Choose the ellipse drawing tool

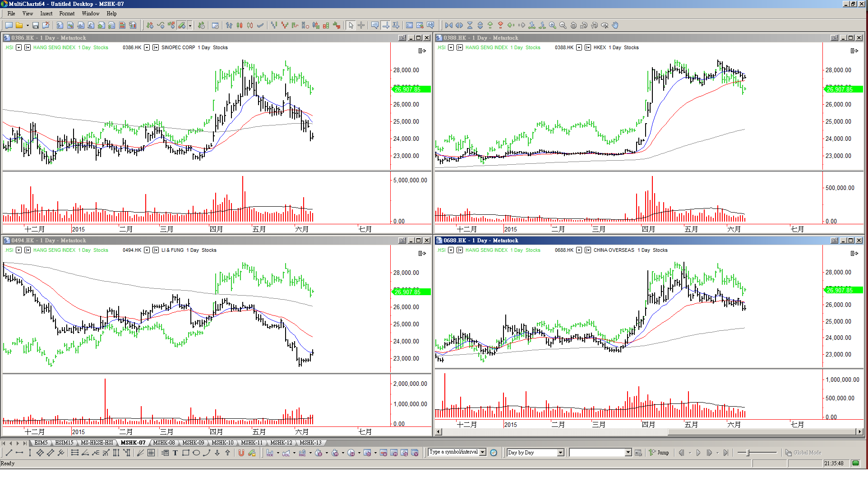point(196,453)
